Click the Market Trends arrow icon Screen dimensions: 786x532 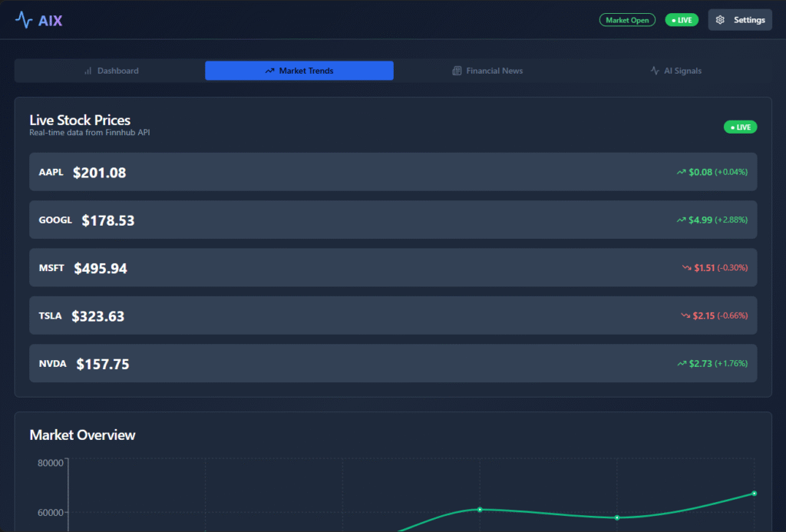(x=269, y=71)
